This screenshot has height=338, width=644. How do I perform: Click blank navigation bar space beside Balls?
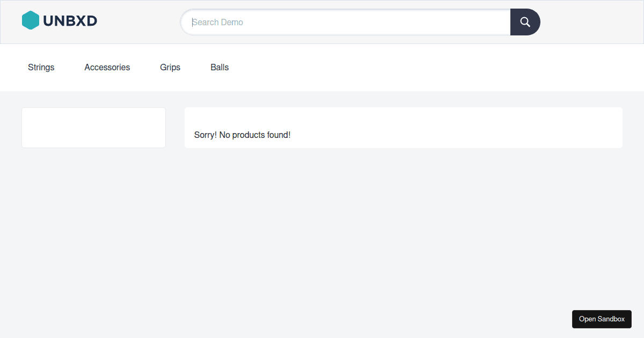(429, 67)
